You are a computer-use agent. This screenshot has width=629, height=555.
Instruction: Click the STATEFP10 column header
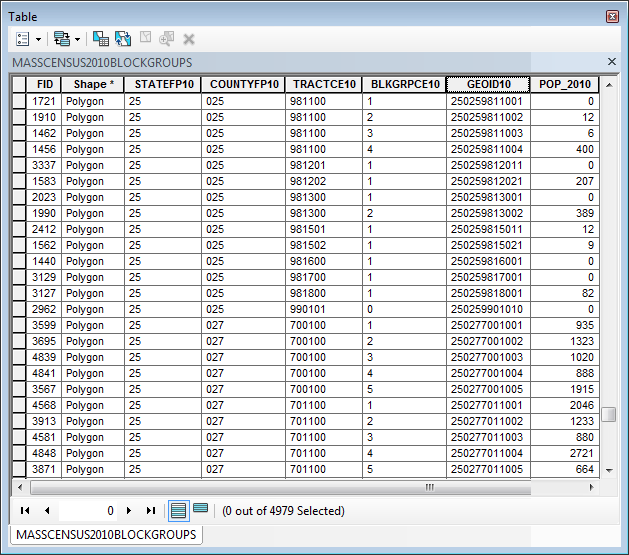coord(163,84)
